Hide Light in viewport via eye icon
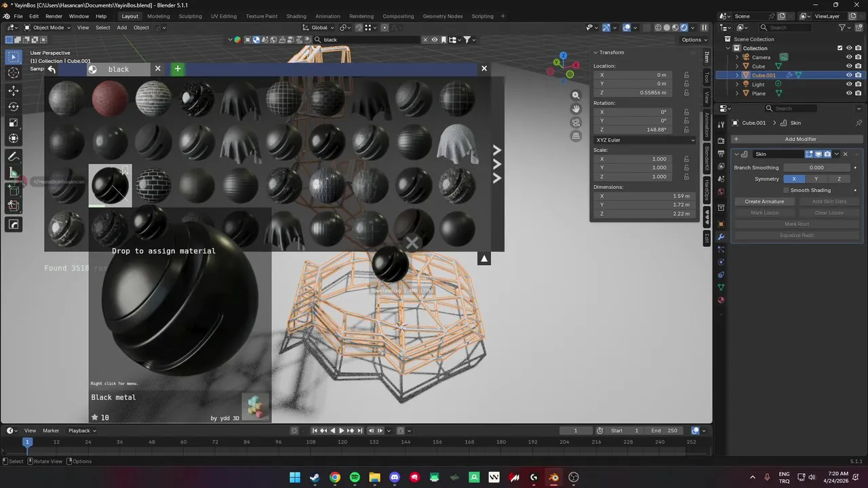The width and height of the screenshot is (868, 488). pyautogui.click(x=849, y=84)
